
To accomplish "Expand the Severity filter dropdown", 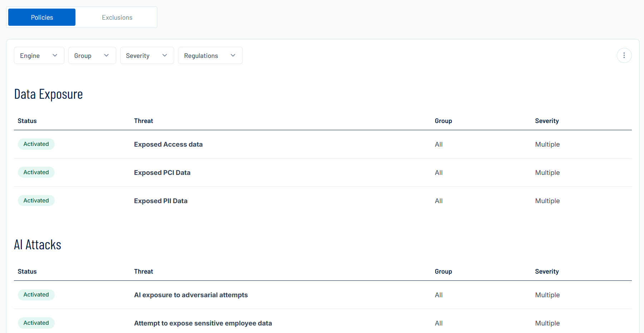I will click(147, 56).
